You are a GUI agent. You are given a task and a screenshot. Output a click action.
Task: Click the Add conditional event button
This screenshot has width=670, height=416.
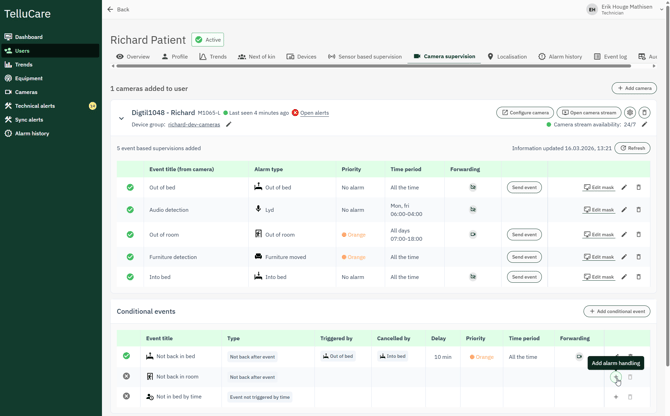pos(617,311)
